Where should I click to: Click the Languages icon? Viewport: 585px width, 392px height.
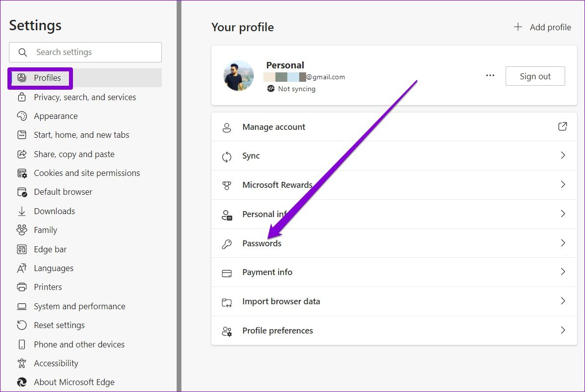[x=22, y=268]
